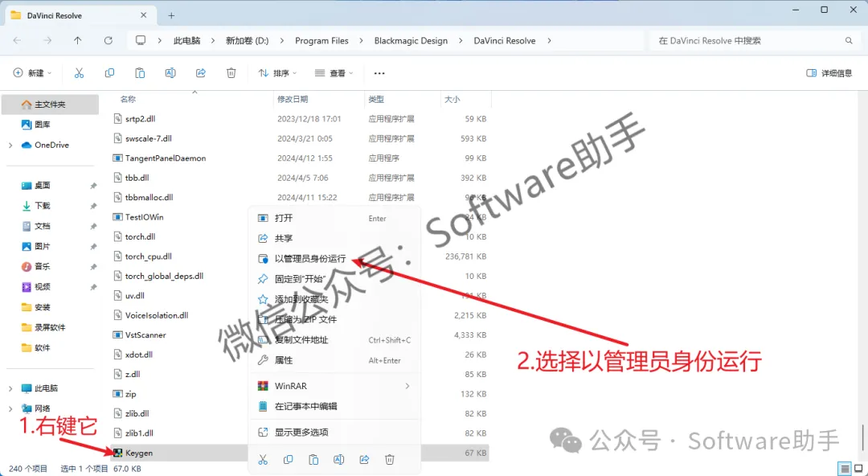Viewport: 868px width, 476px height.
Task: Open 主文件夹 in sidebar
Action: click(x=51, y=105)
